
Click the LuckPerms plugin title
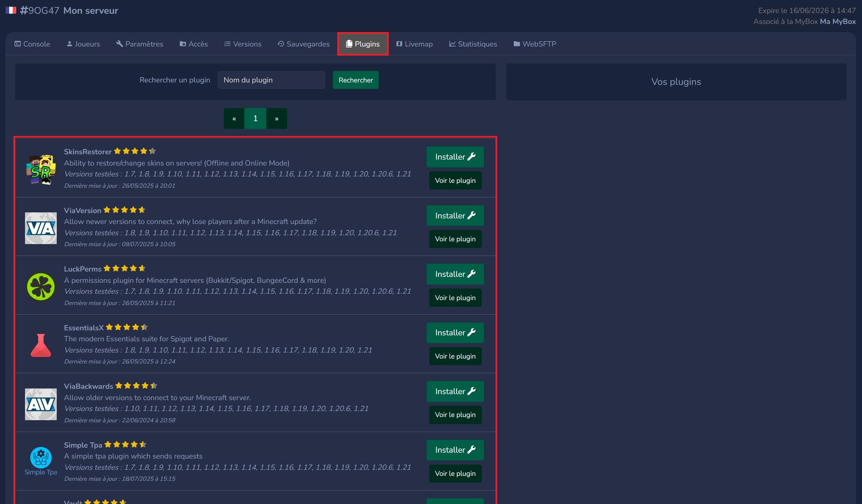[x=82, y=269]
